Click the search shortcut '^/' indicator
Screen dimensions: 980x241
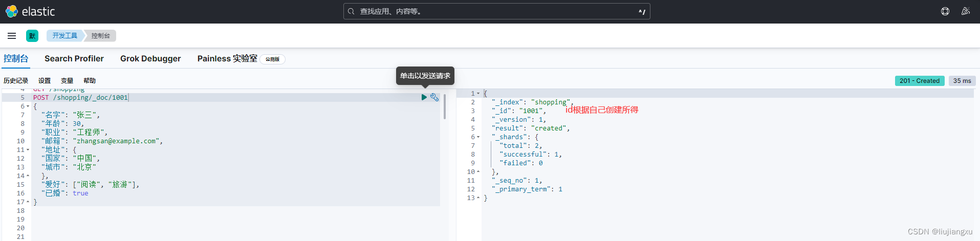tap(642, 11)
